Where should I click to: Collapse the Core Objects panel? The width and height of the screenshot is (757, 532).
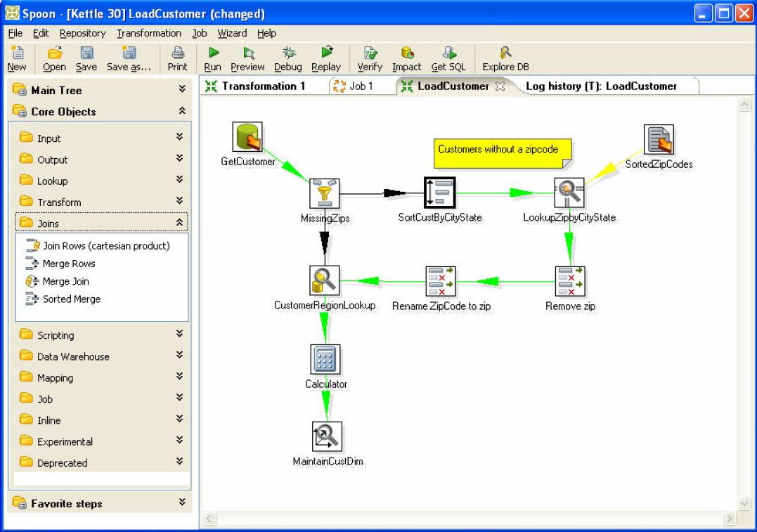click(x=182, y=110)
